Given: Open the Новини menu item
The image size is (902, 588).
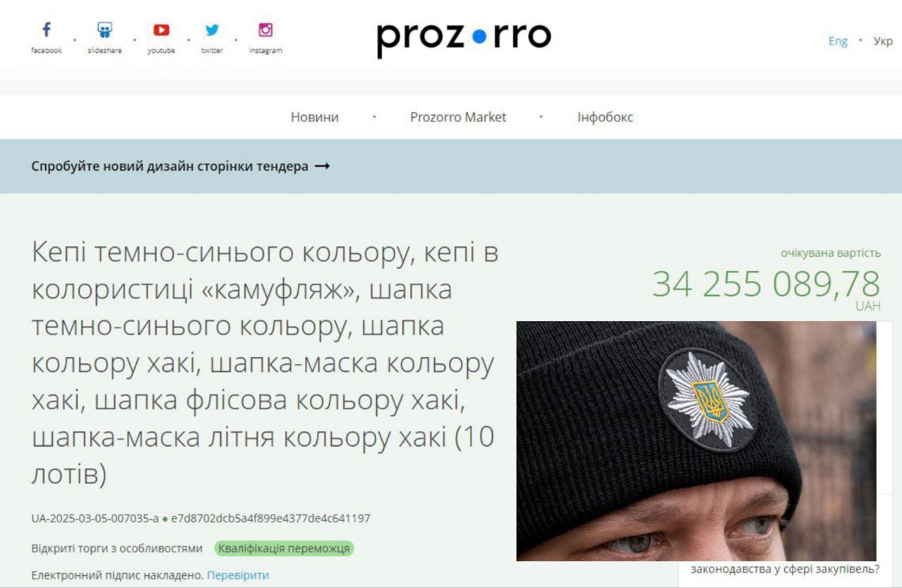Looking at the screenshot, I should [x=314, y=117].
